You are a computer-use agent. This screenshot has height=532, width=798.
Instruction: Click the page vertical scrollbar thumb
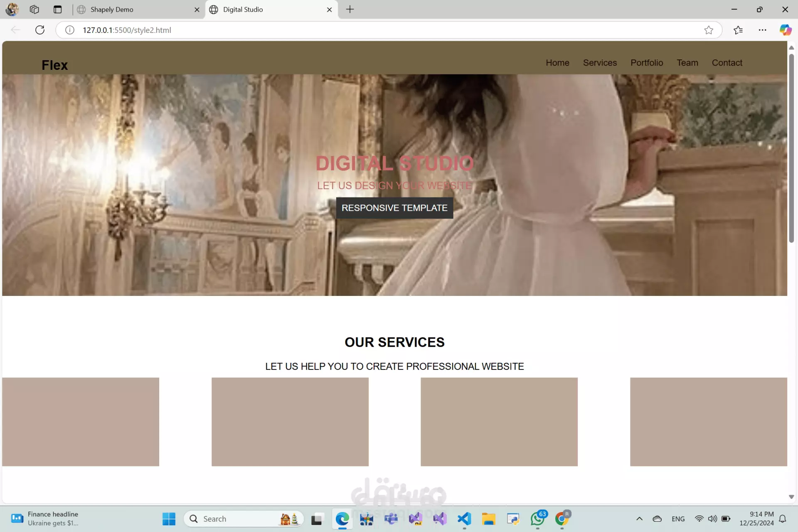(x=791, y=148)
